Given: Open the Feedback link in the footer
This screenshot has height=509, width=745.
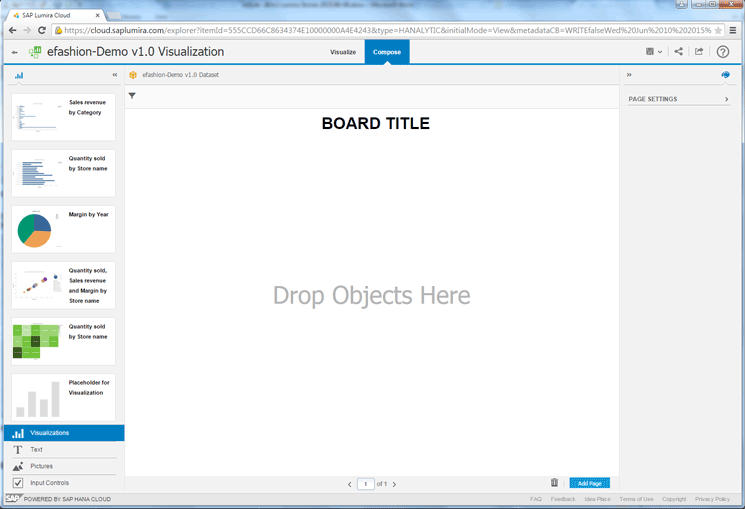Looking at the screenshot, I should point(563,499).
